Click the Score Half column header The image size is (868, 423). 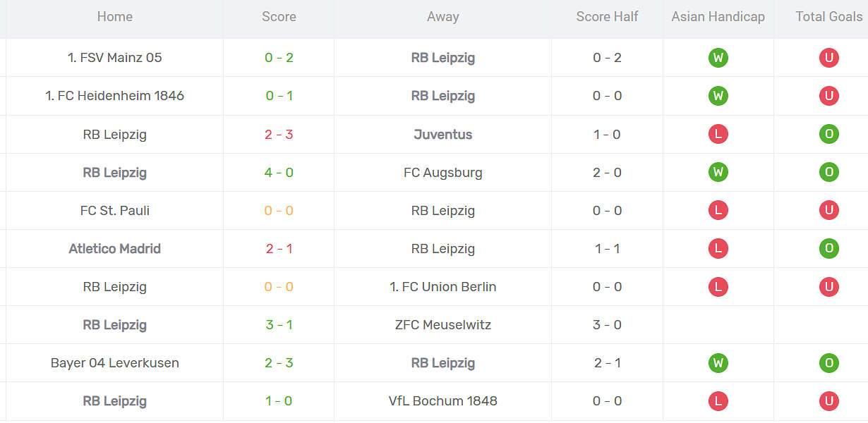(607, 16)
